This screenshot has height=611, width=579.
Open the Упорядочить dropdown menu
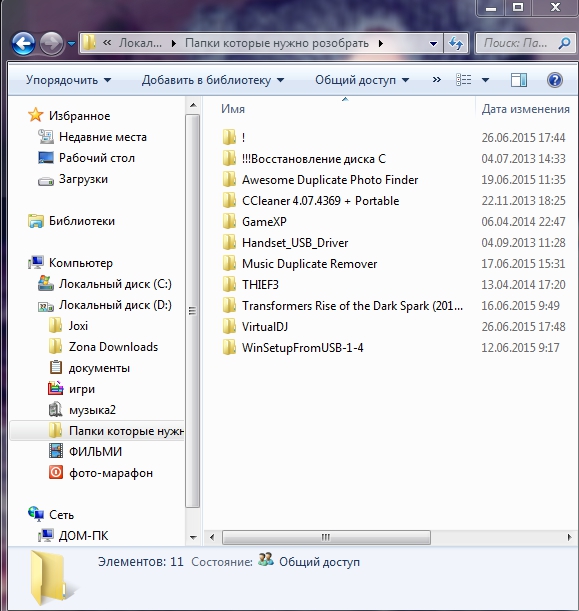tap(68, 80)
